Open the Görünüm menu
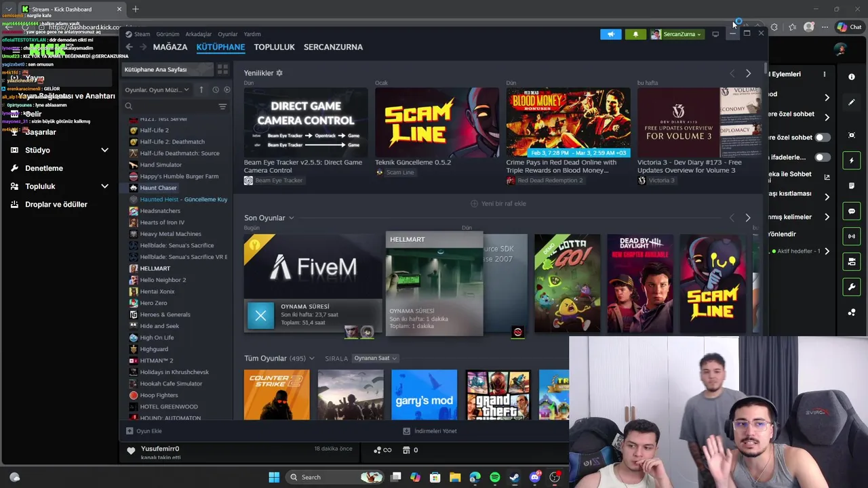The image size is (868, 488). [167, 34]
